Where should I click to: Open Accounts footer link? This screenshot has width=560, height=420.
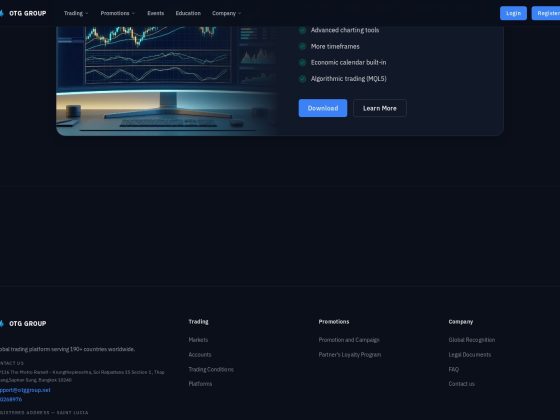pyautogui.click(x=200, y=355)
